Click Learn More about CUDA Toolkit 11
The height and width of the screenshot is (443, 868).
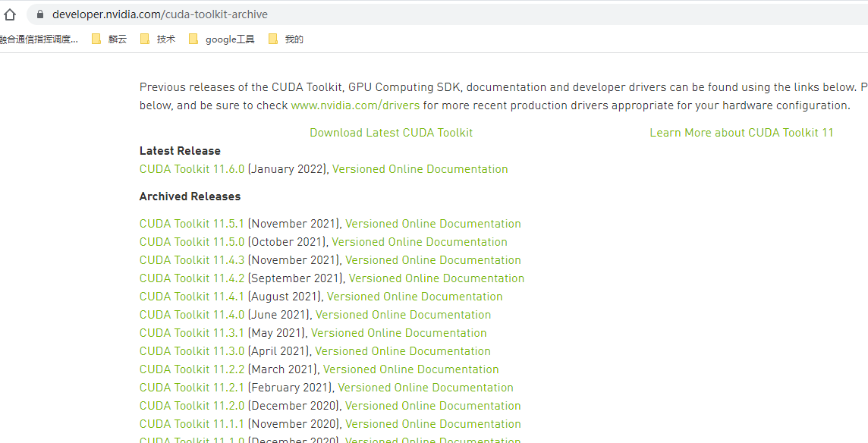[741, 132]
